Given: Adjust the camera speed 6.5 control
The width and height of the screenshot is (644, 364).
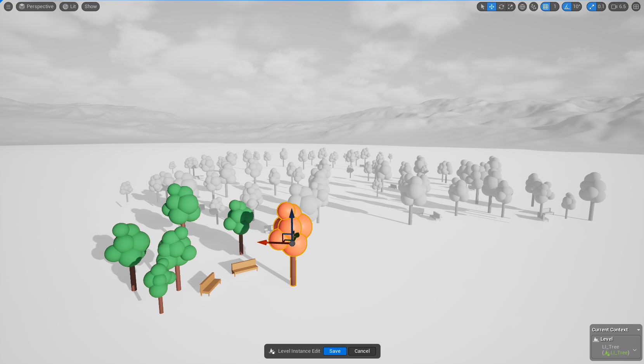Looking at the screenshot, I should pyautogui.click(x=618, y=7).
